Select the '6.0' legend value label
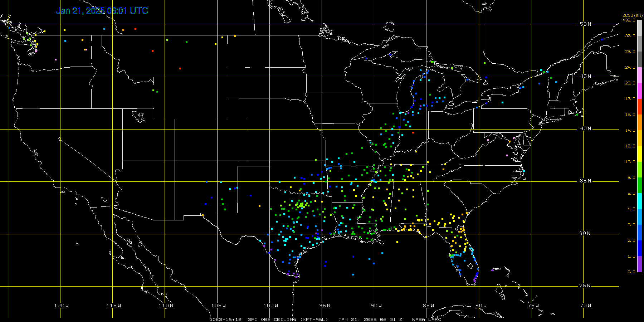The image size is (644, 322). [631, 193]
